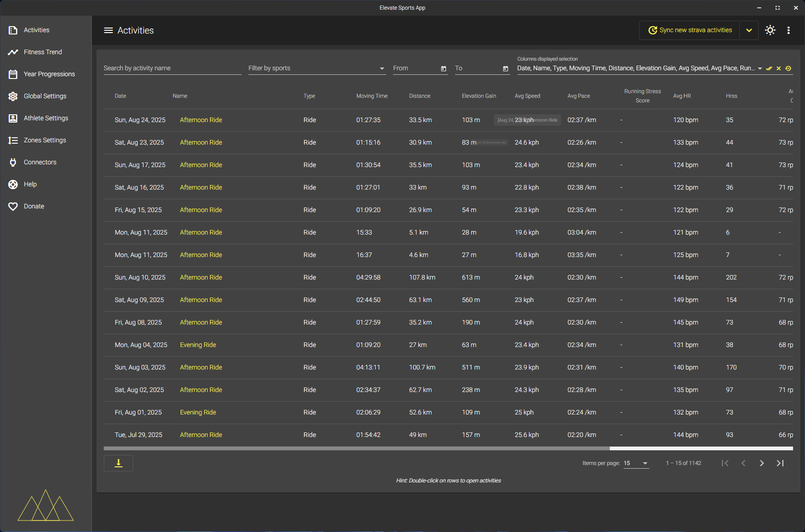Open the three-dot more options menu
The width and height of the screenshot is (805, 532).
(x=788, y=30)
